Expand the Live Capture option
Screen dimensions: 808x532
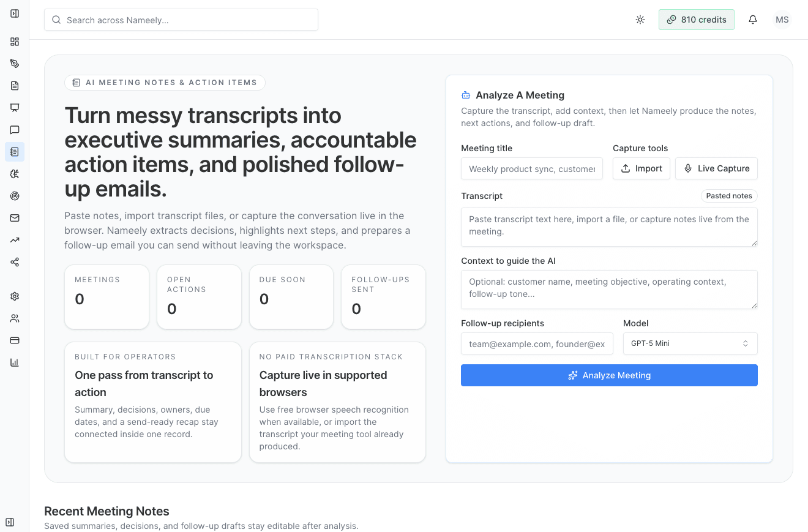coord(716,168)
